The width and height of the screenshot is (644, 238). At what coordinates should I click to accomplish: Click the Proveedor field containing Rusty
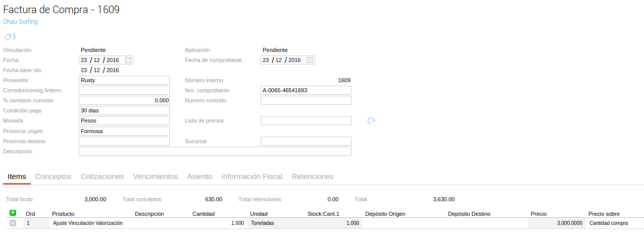click(x=124, y=80)
